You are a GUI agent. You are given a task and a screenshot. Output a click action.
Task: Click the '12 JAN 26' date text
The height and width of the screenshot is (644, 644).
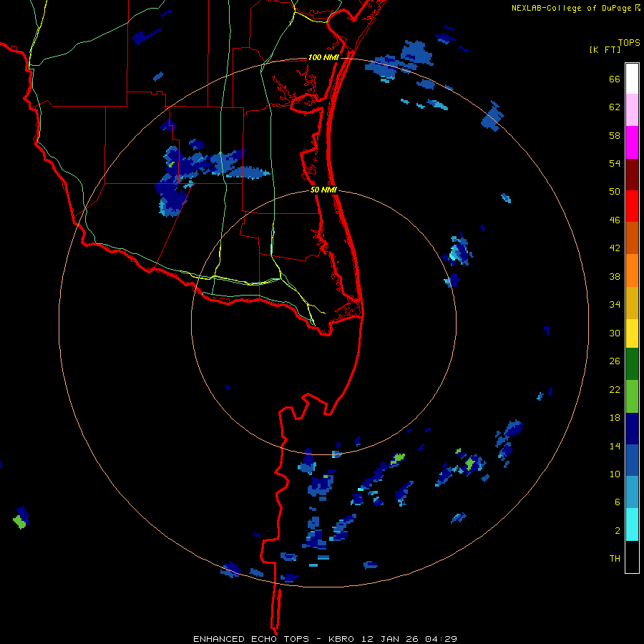(x=390, y=639)
